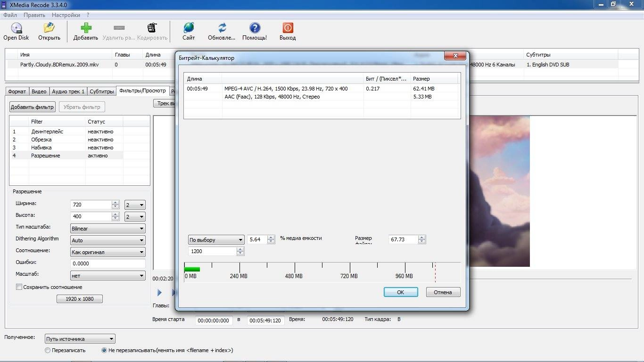Click the Размер column header in calculator
This screenshot has height=362, width=644.
click(434, 79)
